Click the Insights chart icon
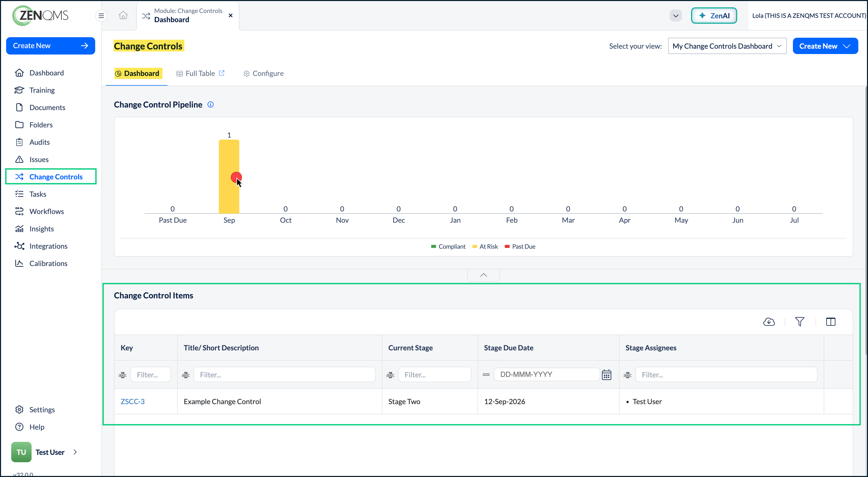This screenshot has height=477, width=868. [19, 229]
